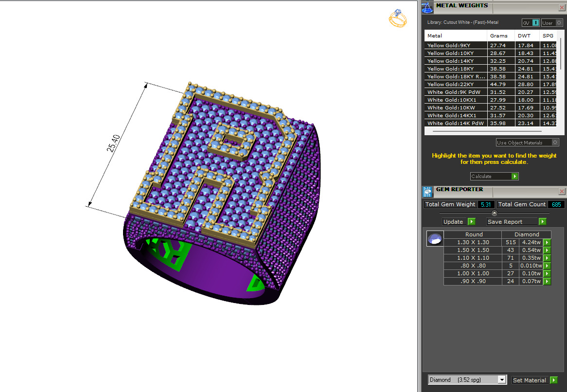Click the Grams column header
This screenshot has width=567, height=392.
click(x=501, y=36)
